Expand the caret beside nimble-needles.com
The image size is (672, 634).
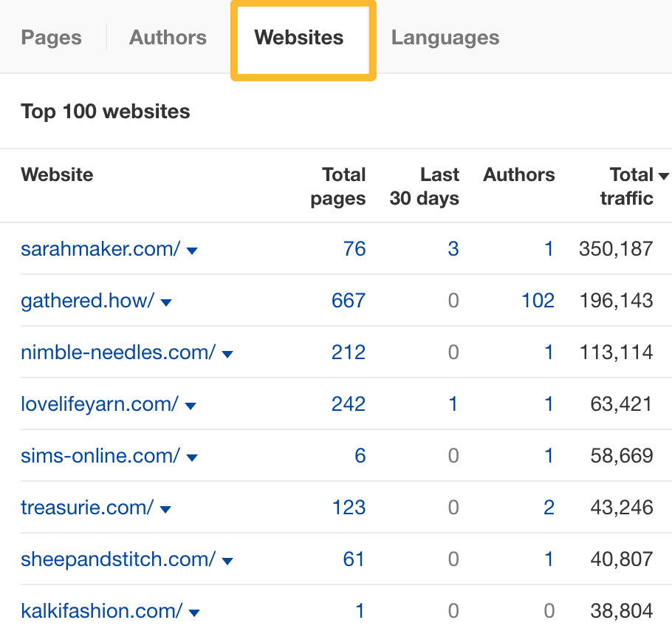click(227, 354)
